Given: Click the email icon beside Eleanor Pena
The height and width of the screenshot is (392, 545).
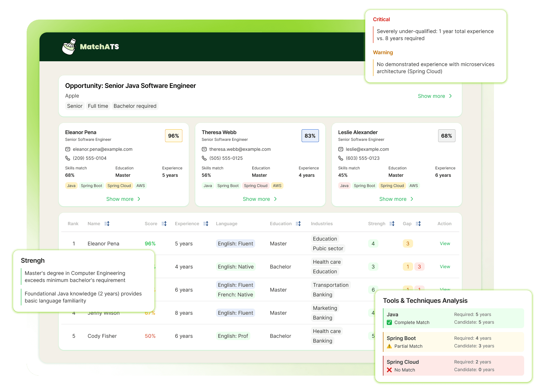Looking at the screenshot, I should click(x=68, y=149).
